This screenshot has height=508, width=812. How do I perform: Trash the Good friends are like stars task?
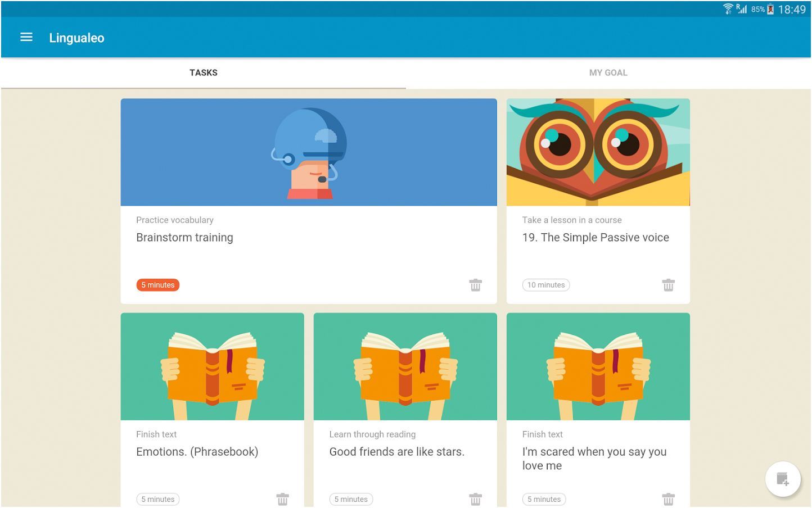[x=475, y=499]
